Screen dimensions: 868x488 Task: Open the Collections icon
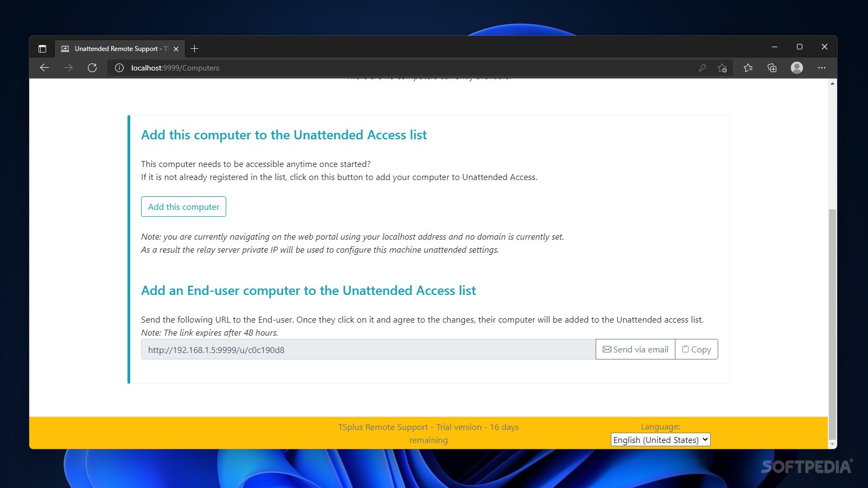click(x=772, y=68)
